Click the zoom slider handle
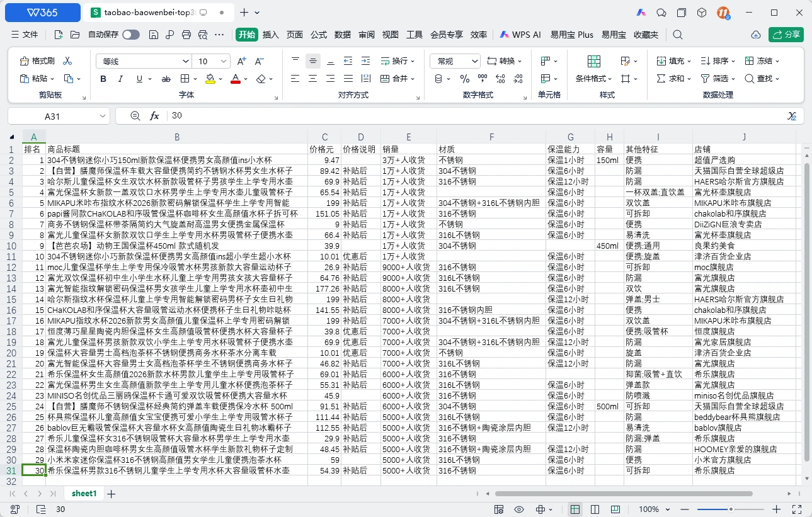 click(x=731, y=509)
